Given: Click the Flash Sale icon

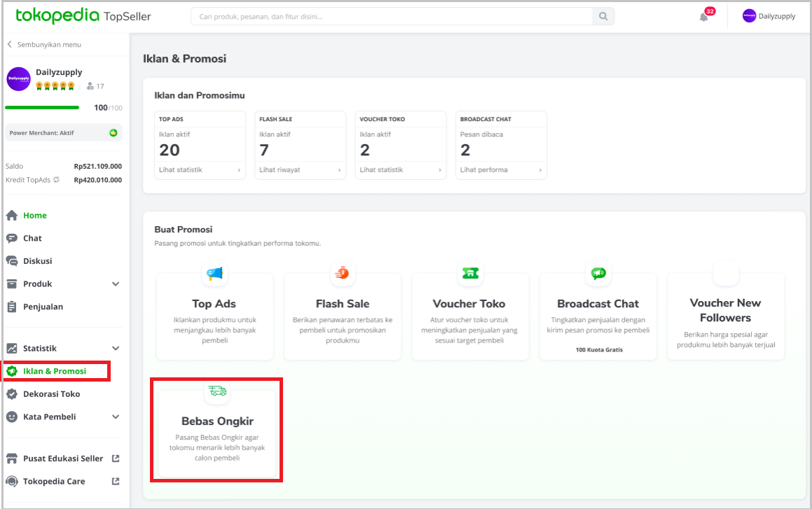Looking at the screenshot, I should (x=343, y=272).
